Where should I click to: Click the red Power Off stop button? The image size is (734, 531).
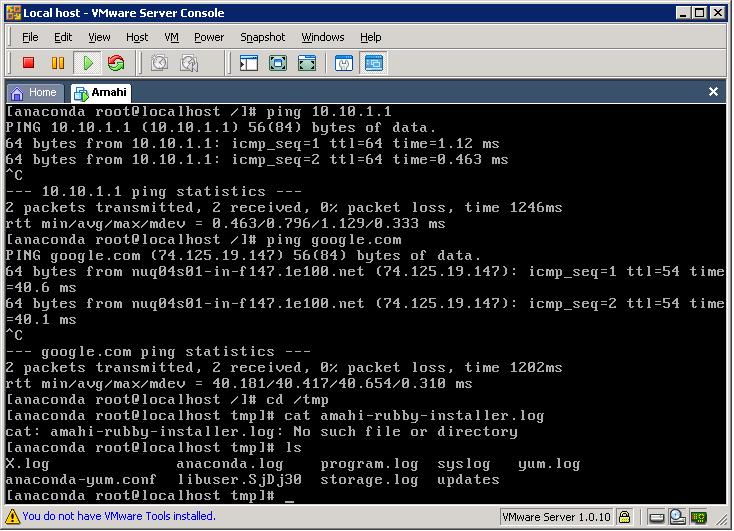tap(29, 63)
